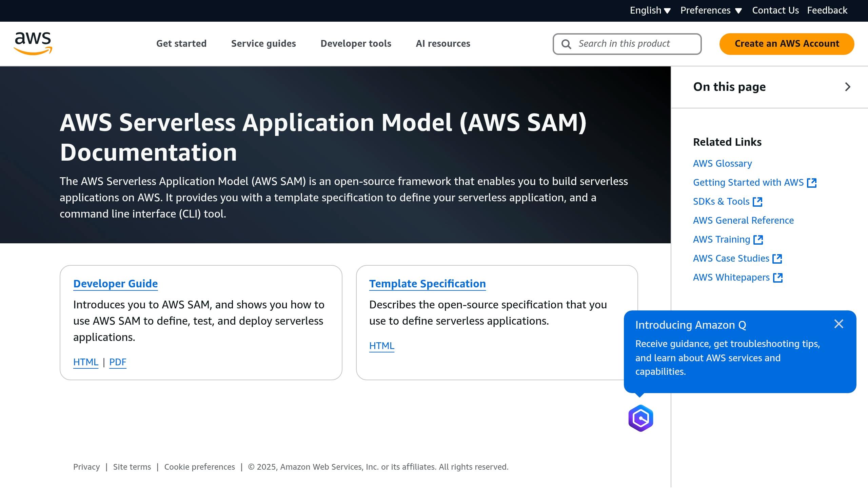
Task: Close the Introducing Amazon Q popup
Action: pyautogui.click(x=839, y=324)
